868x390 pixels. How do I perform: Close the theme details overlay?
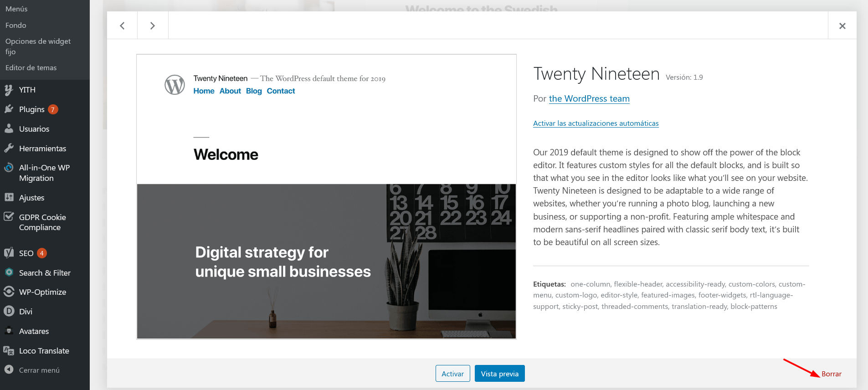pos(842,26)
